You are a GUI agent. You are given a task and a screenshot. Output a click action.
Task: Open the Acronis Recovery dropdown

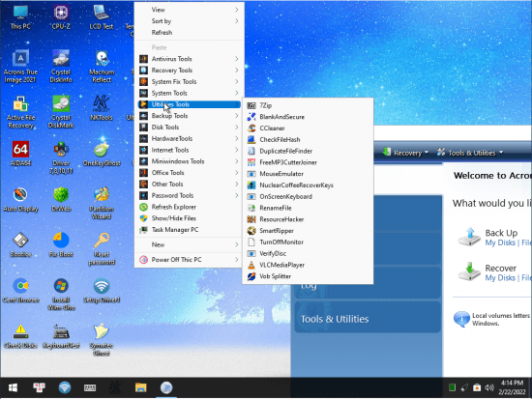(x=405, y=153)
